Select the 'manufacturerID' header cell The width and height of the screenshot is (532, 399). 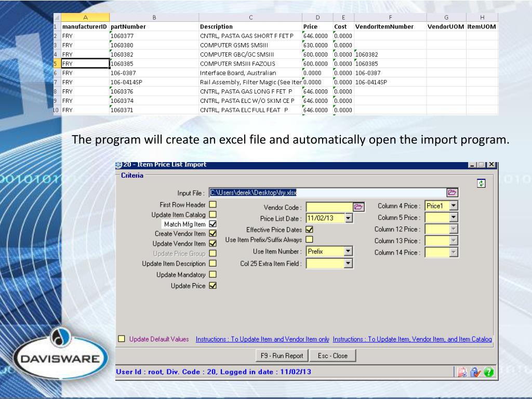click(85, 26)
